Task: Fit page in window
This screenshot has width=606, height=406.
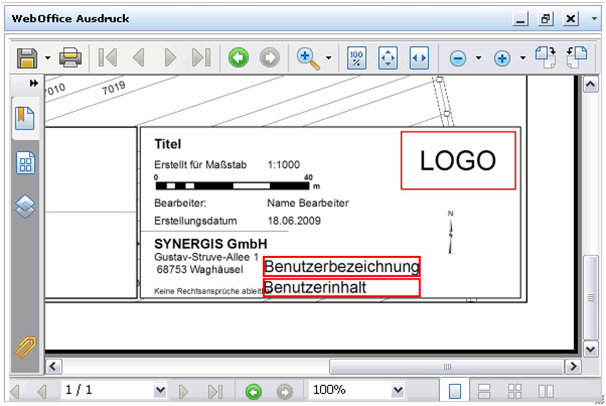Action: tap(388, 58)
